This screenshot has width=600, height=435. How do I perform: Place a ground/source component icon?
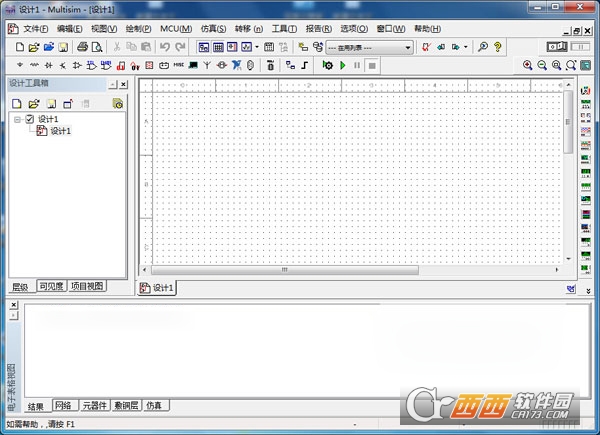pyautogui.click(x=20, y=65)
